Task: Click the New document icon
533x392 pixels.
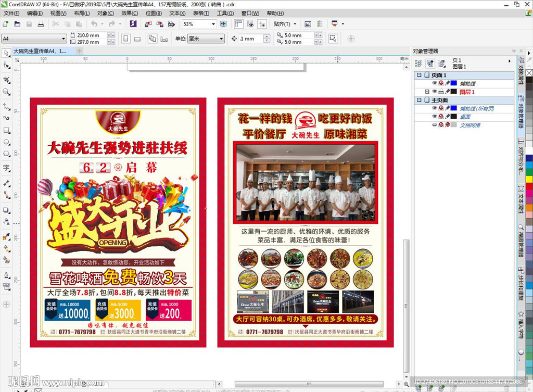Action: tap(5, 24)
